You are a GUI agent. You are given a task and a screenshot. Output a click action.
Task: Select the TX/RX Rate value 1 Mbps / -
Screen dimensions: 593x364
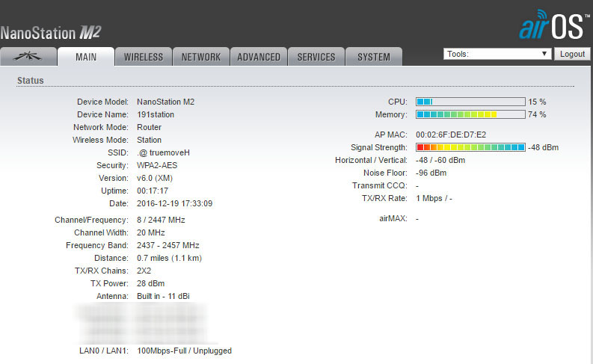[434, 198]
